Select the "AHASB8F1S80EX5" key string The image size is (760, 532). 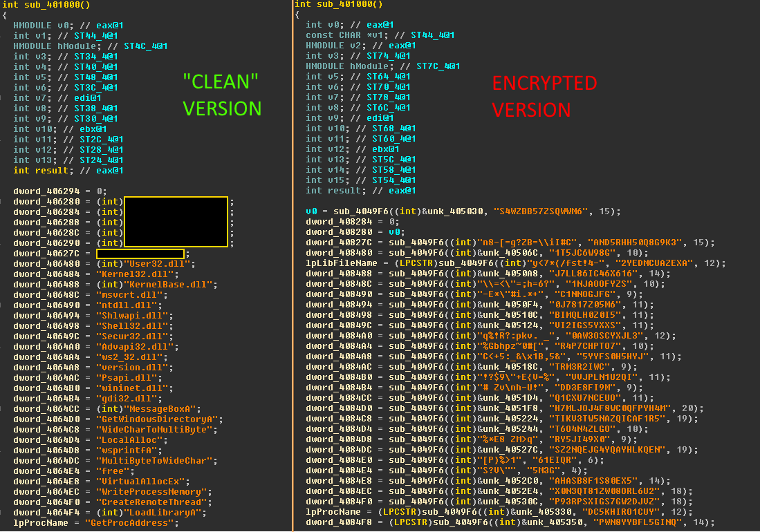[x=593, y=481]
